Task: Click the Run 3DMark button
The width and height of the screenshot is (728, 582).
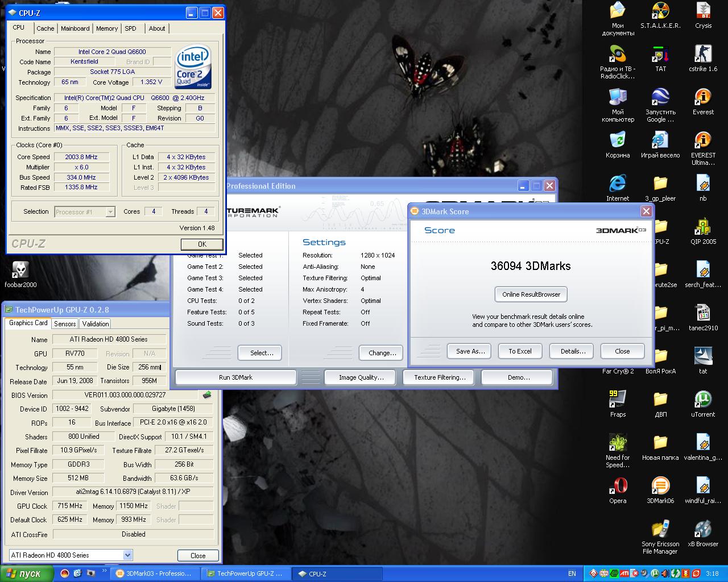Action: point(235,377)
